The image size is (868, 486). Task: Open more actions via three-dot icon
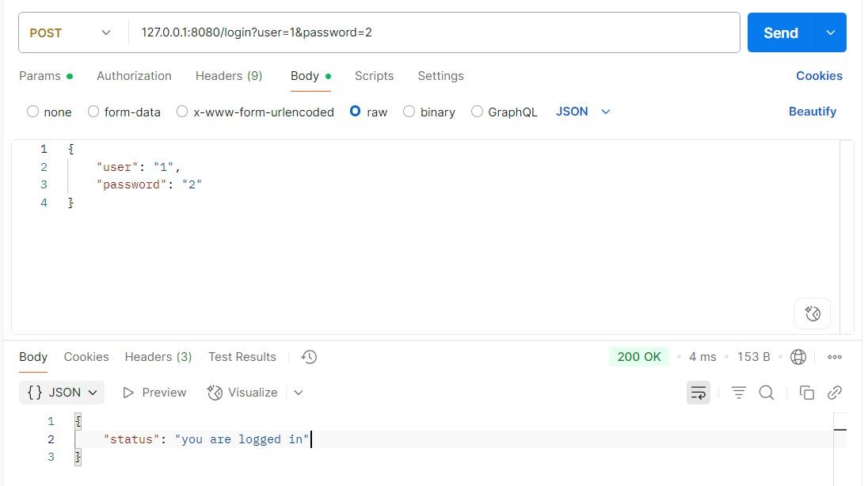[834, 357]
